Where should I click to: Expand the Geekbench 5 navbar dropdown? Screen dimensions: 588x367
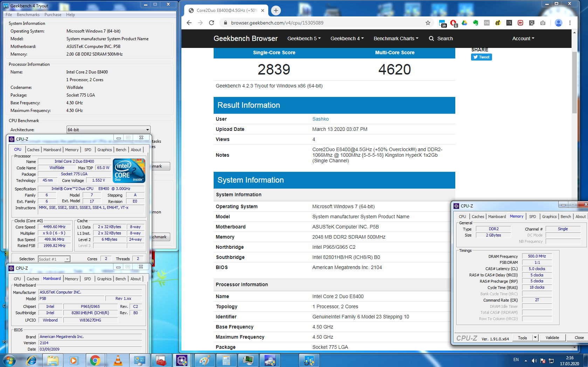[304, 38]
